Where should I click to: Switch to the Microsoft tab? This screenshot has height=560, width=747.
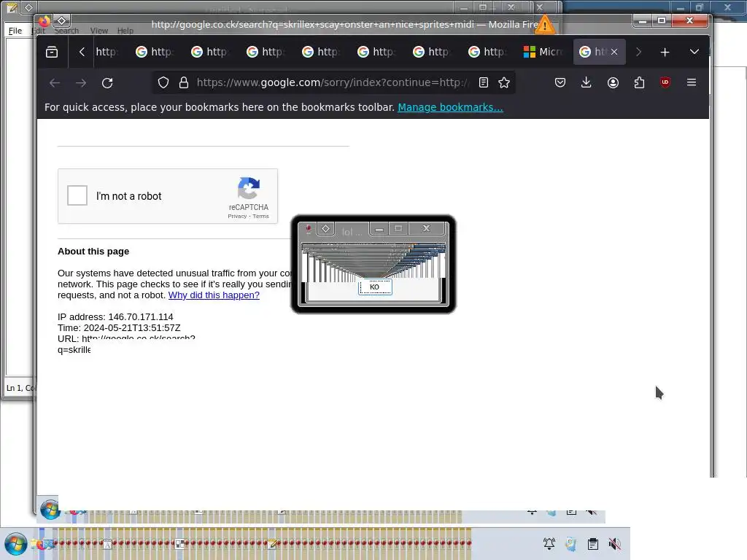tap(543, 52)
